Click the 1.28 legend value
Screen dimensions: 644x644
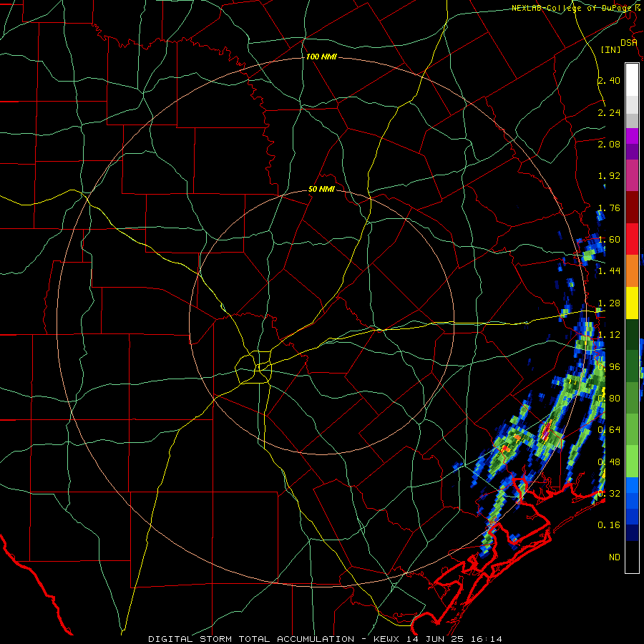tap(609, 303)
